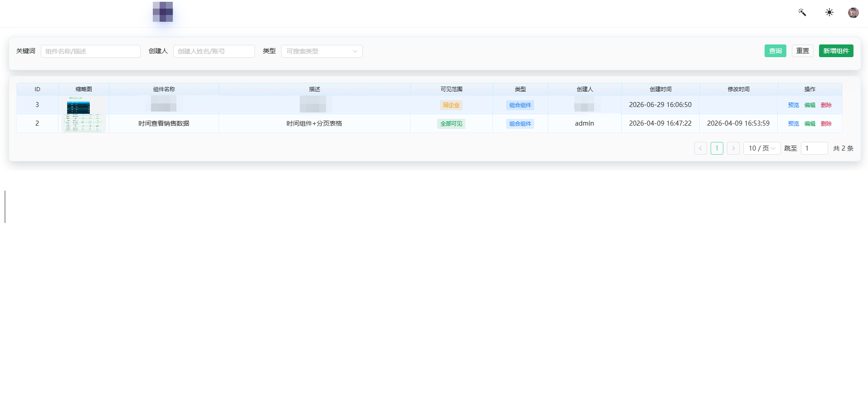Expand the 类型 searchable type dropdown
The image size is (868, 410).
[x=322, y=51]
